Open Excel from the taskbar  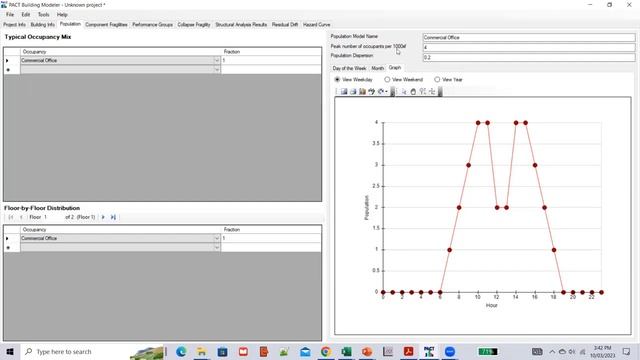point(346,351)
